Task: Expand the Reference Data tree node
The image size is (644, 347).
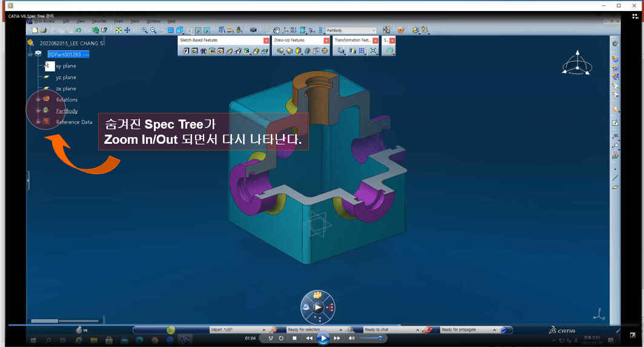Action: pos(38,122)
